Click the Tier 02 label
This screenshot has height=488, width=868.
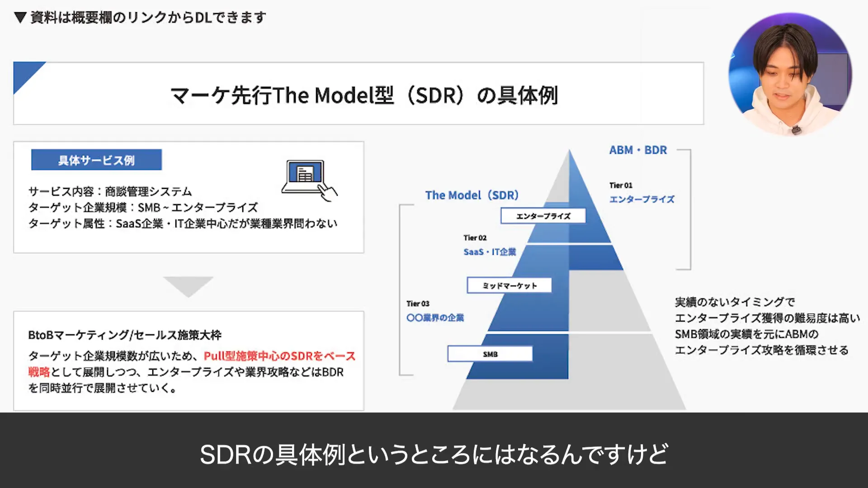pyautogui.click(x=475, y=238)
